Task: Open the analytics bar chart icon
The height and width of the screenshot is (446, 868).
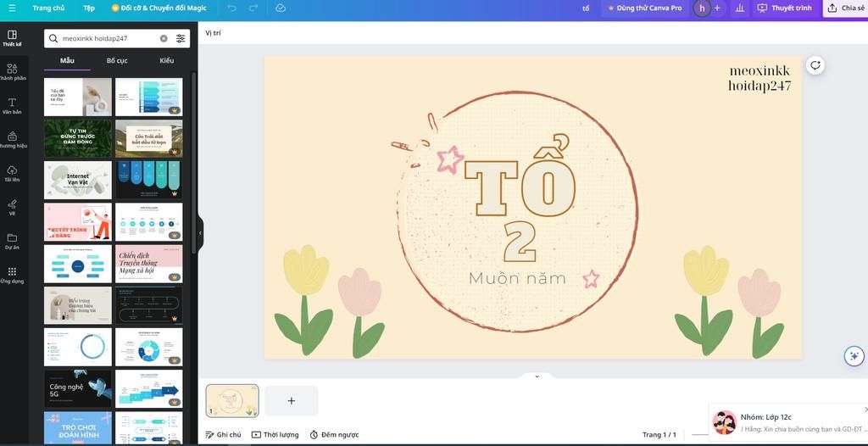Action: tap(739, 8)
